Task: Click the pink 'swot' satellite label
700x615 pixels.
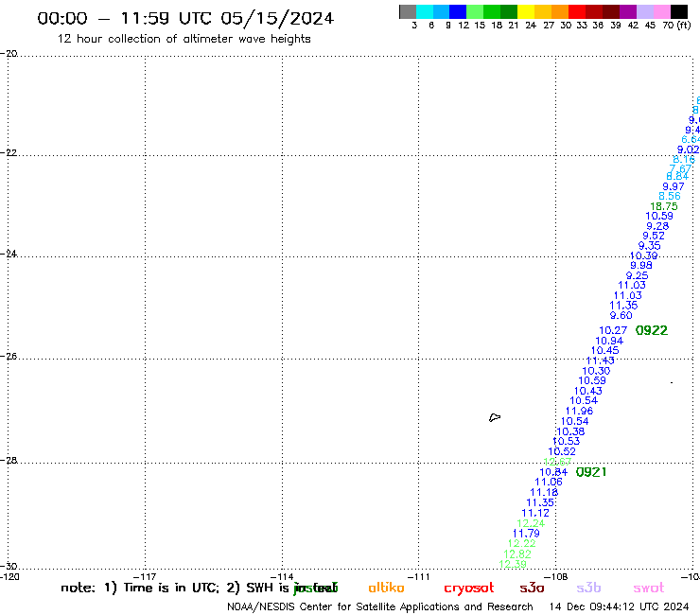Action: [649, 589]
